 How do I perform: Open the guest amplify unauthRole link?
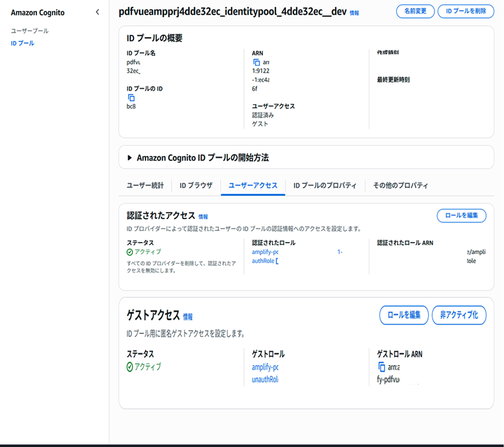(x=265, y=374)
